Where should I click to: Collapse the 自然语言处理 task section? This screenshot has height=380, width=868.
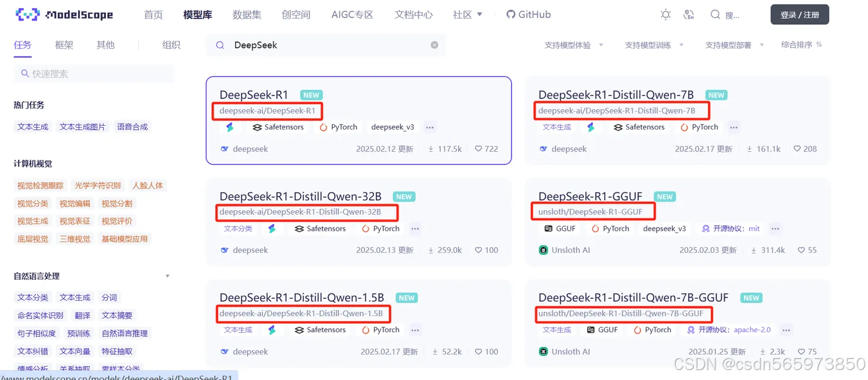click(x=167, y=276)
